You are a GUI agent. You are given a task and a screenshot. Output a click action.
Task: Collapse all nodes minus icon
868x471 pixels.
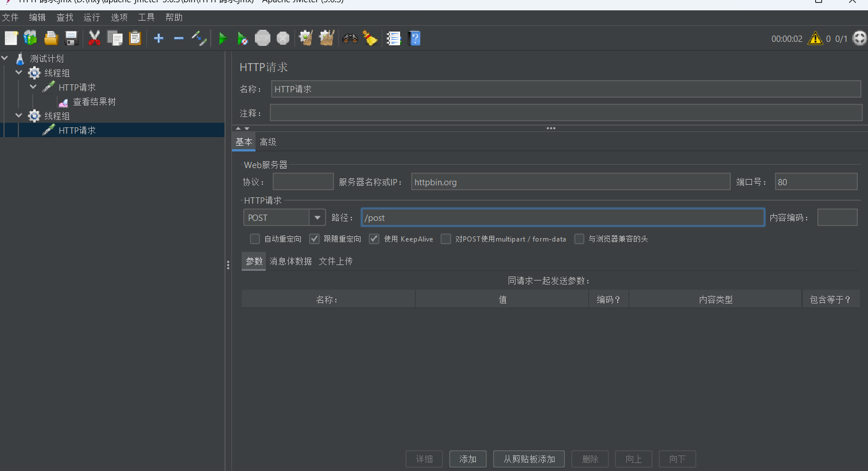coord(179,38)
